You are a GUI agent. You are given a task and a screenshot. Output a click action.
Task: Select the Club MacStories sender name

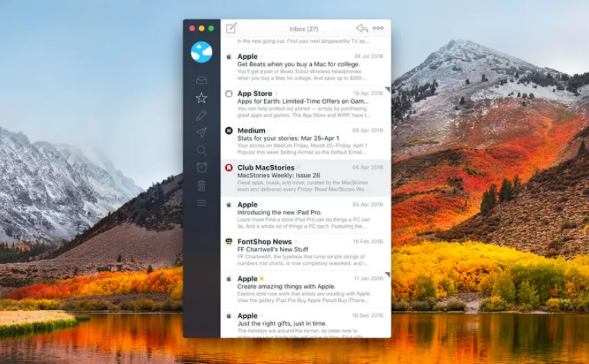[266, 168]
